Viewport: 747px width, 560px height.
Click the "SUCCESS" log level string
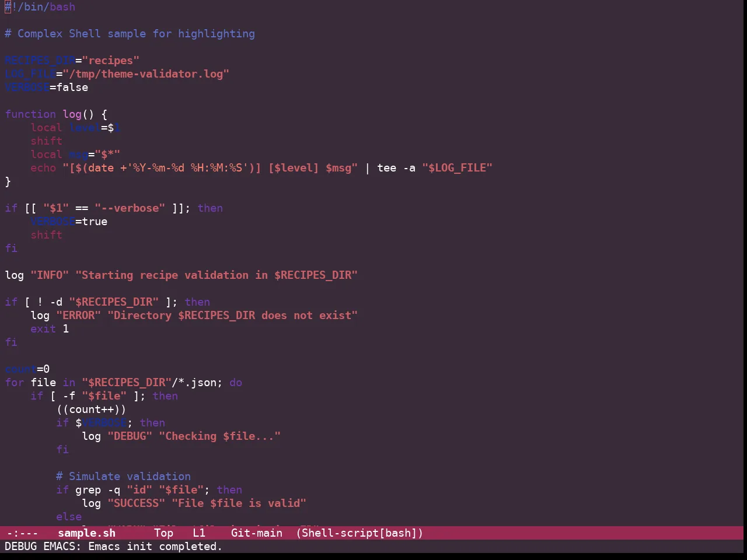[137, 503]
